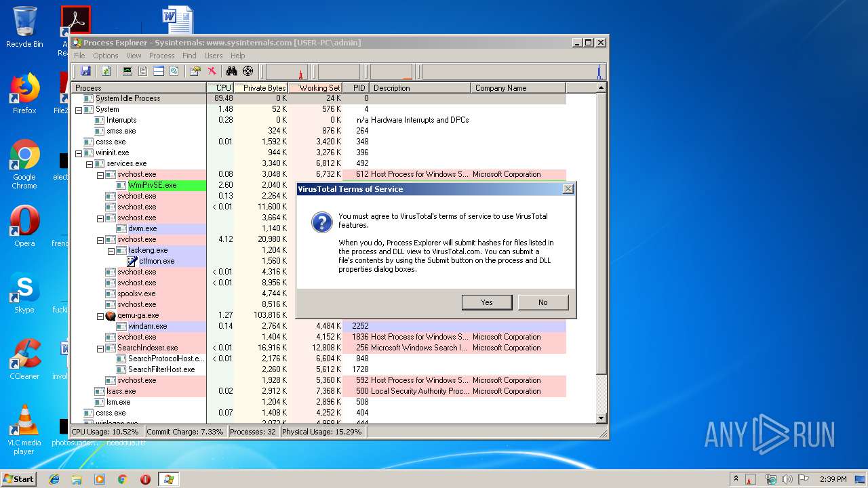
Task: Click Windows Media Player taskbar icon
Action: 100,479
